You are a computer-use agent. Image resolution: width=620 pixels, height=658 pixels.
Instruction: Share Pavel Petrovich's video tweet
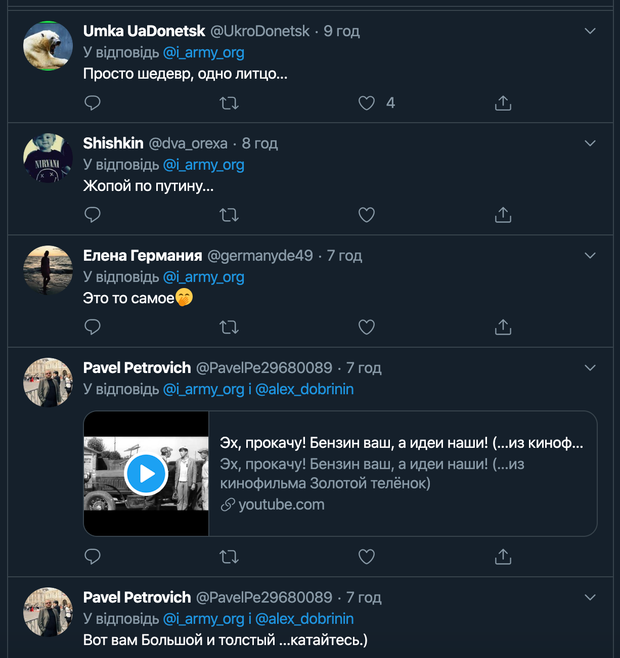[503, 556]
